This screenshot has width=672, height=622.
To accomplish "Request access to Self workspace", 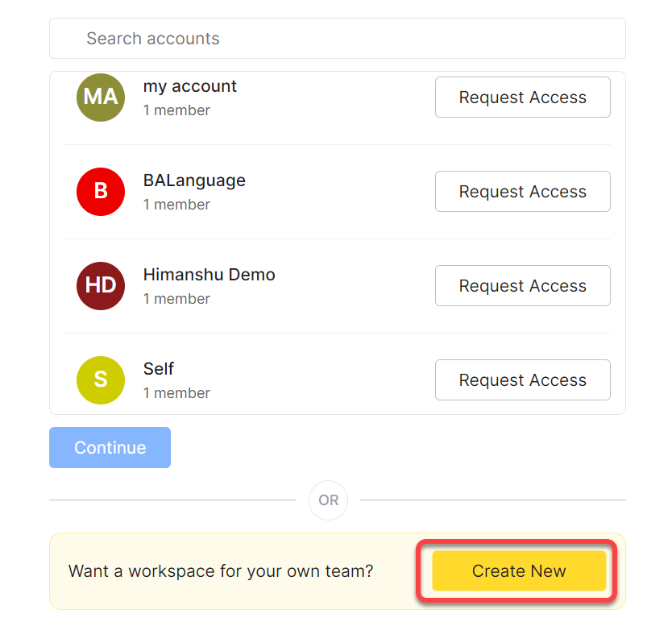I will coord(522,380).
